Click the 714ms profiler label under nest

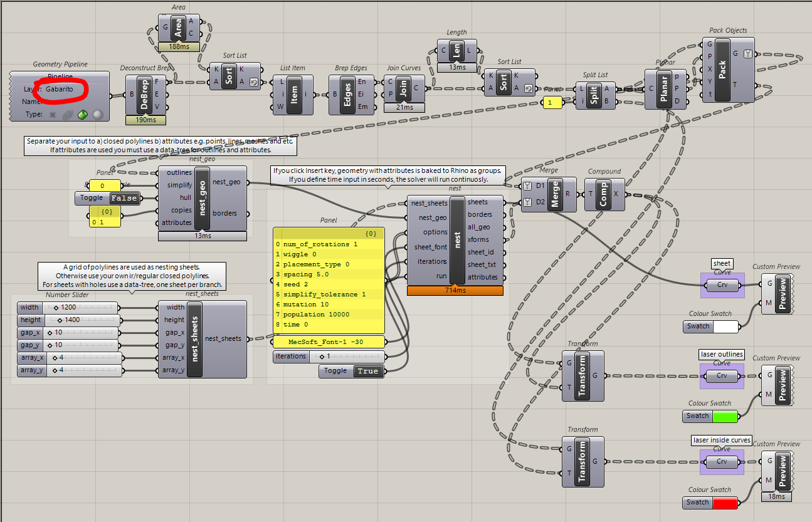[455, 291]
